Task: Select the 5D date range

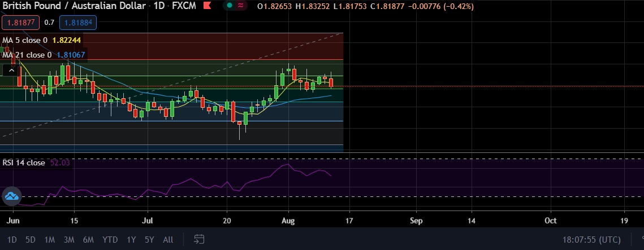Action: pos(31,240)
